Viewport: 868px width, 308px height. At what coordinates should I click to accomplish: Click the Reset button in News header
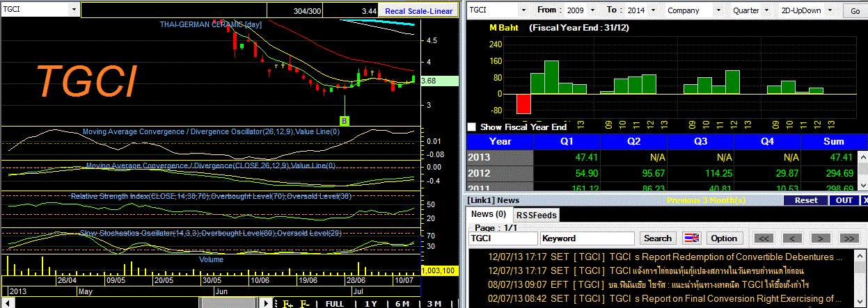(806, 200)
